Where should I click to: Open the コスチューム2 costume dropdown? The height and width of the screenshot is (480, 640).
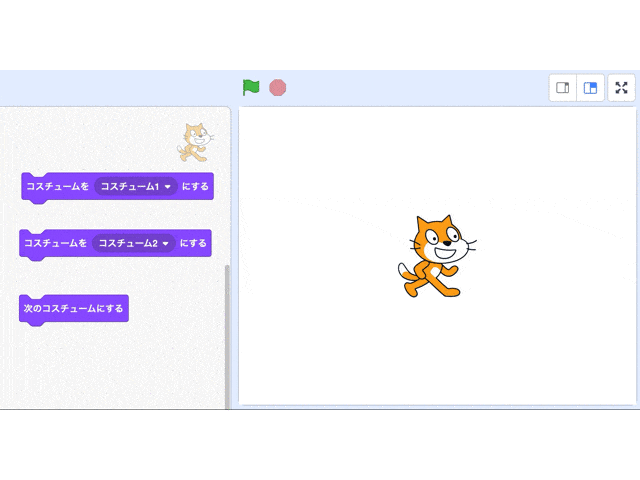click(134, 243)
